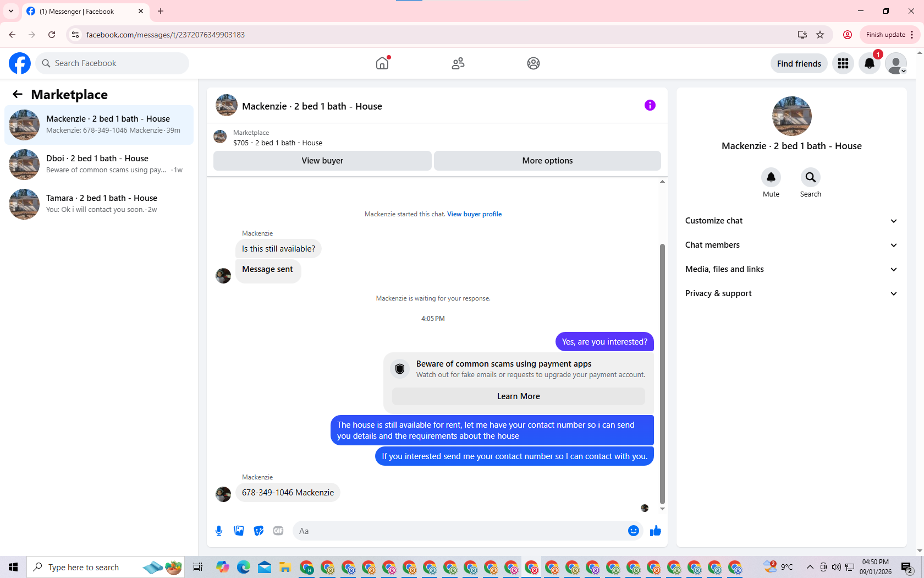The height and width of the screenshot is (578, 924).
Task: Send a thumbs-up like
Action: pos(656,531)
